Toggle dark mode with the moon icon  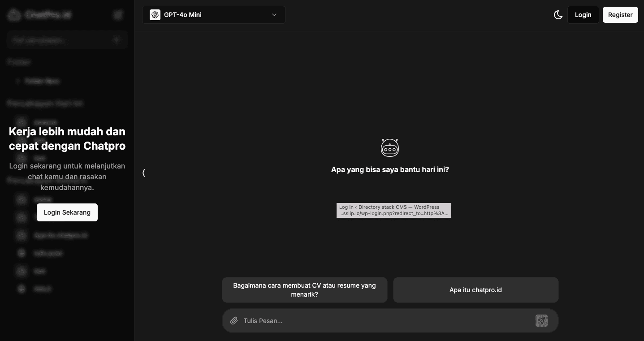[x=558, y=15]
